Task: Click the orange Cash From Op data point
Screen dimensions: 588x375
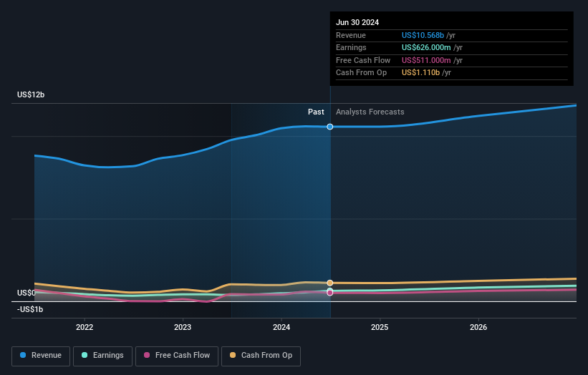Action: 330,283
